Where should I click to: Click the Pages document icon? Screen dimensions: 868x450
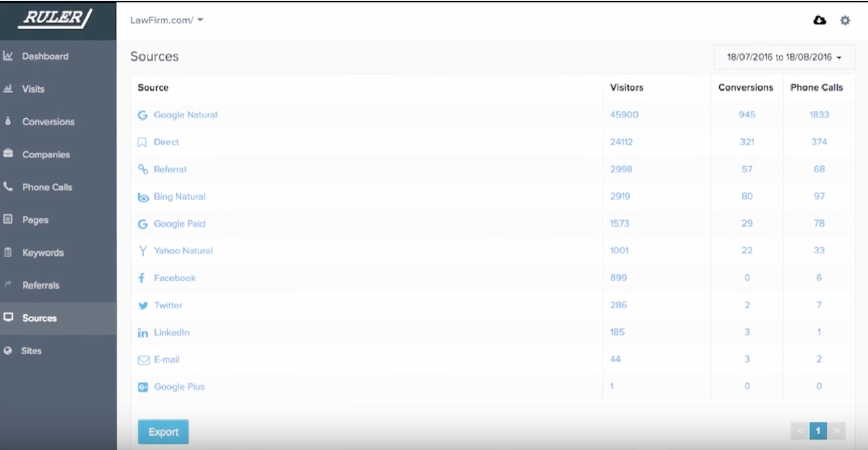coord(8,219)
